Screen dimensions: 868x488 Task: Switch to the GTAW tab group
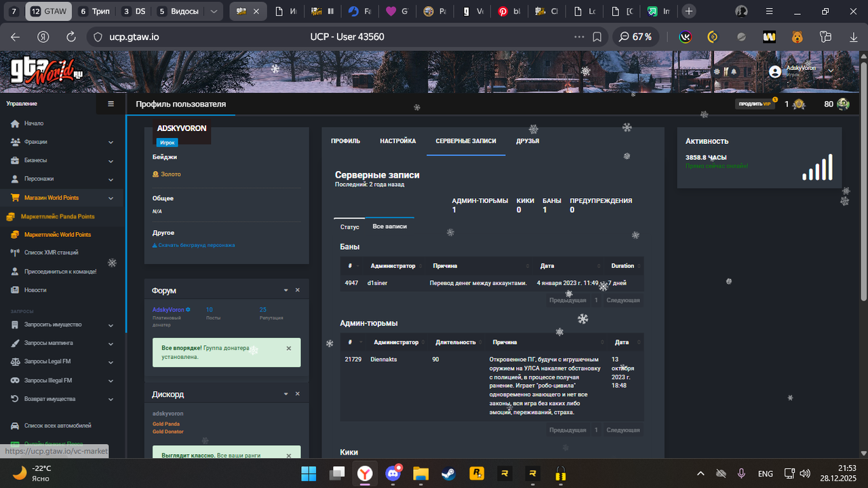click(49, 12)
